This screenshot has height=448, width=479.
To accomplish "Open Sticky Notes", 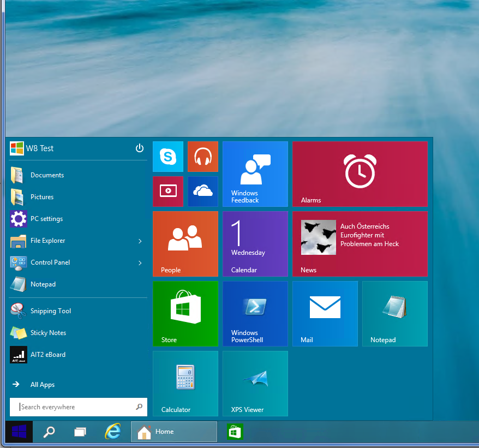I will click(78, 333).
